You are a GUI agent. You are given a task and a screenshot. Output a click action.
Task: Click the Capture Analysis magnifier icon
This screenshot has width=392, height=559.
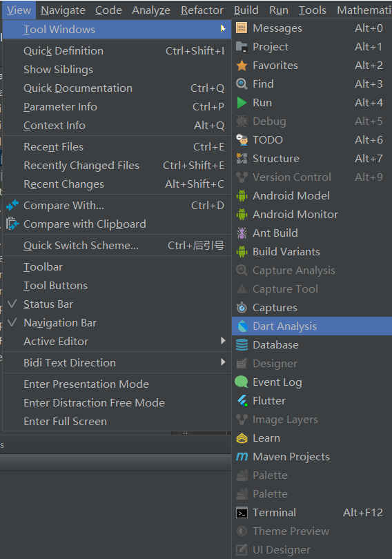242,271
